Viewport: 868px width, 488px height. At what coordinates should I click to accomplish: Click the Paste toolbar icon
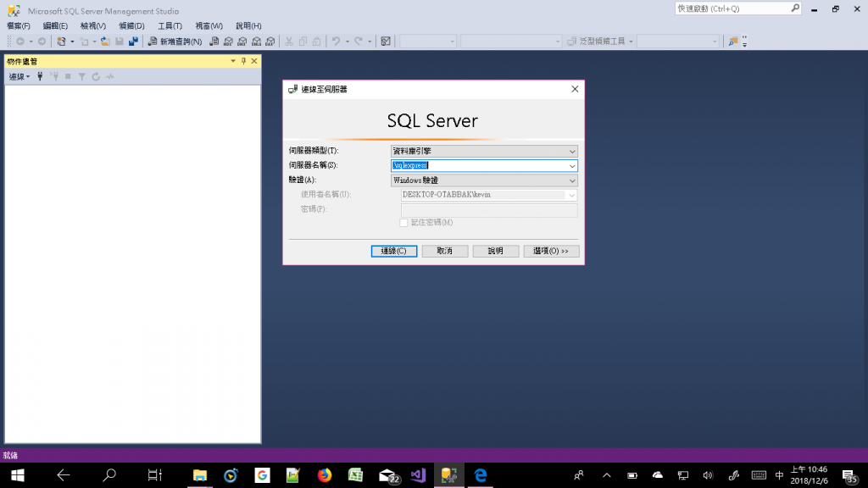click(x=317, y=42)
